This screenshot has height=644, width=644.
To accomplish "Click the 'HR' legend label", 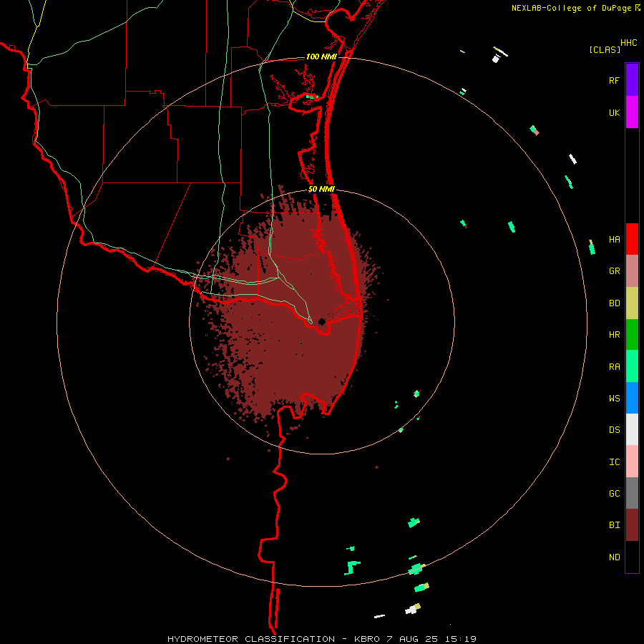I will pos(614,335).
